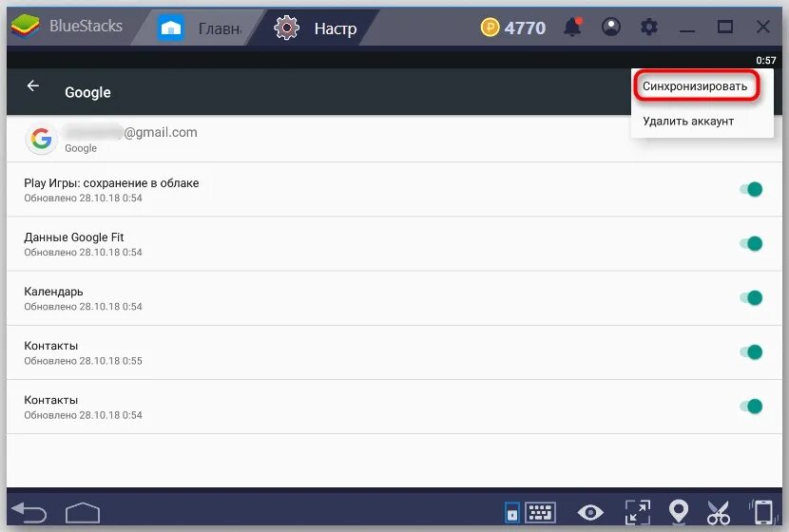Open the Главная home tab
This screenshot has height=532, width=789.
tap(201, 28)
